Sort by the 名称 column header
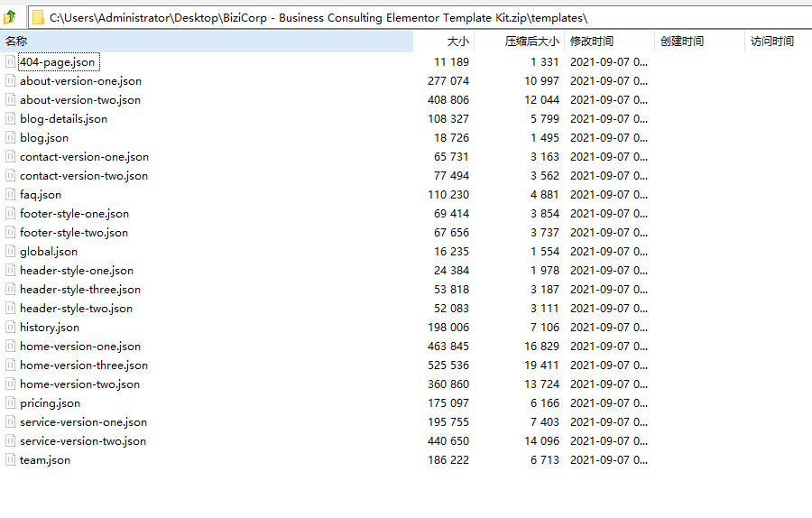812x518 pixels. 207,42
